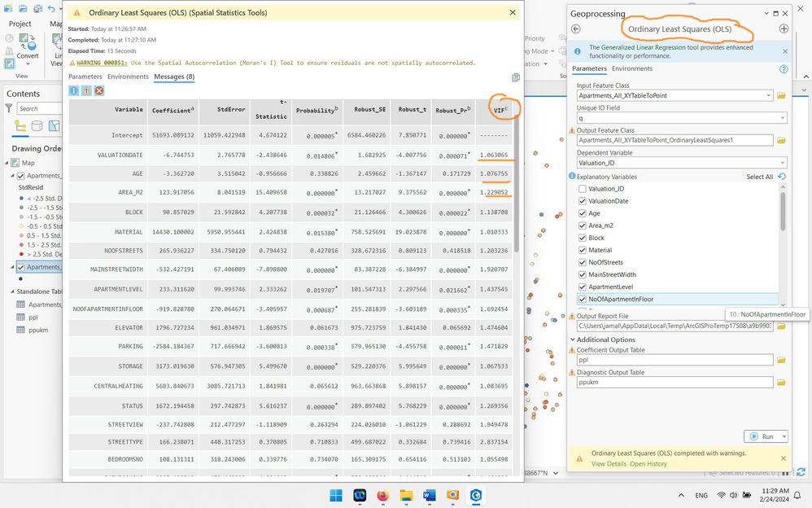Open Environments tab in results window
Image resolution: width=812 pixels, height=508 pixels.
coord(128,77)
